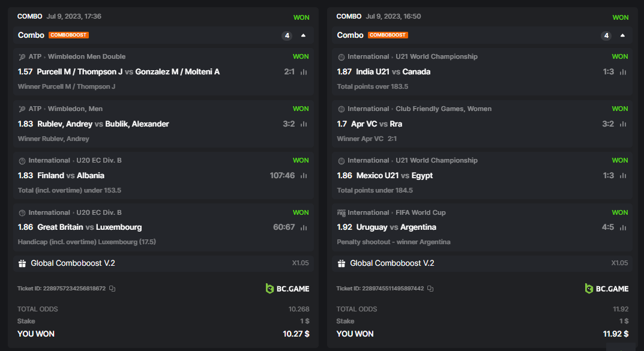
Task: Click the left Global Comboboost V.2 gift icon
Action: (22, 263)
